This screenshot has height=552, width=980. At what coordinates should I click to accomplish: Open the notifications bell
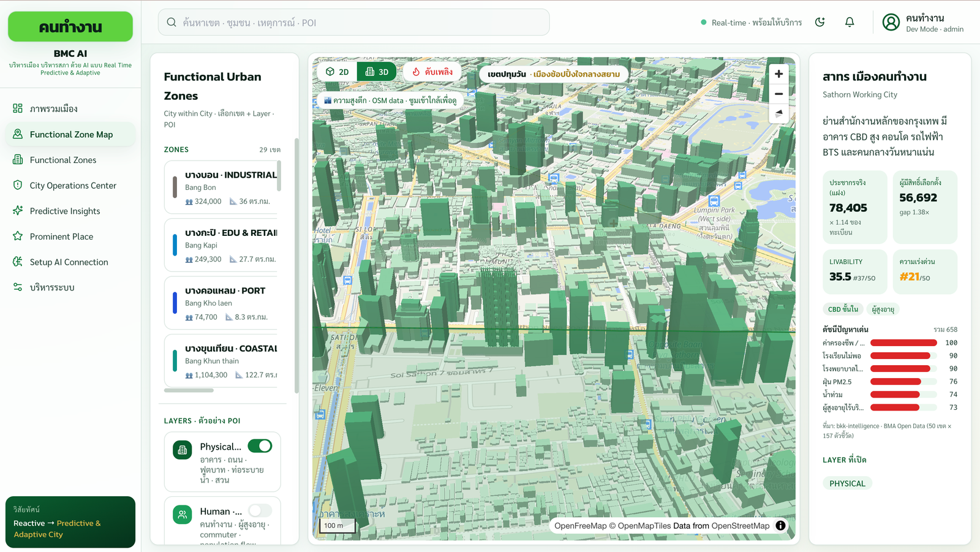(850, 23)
